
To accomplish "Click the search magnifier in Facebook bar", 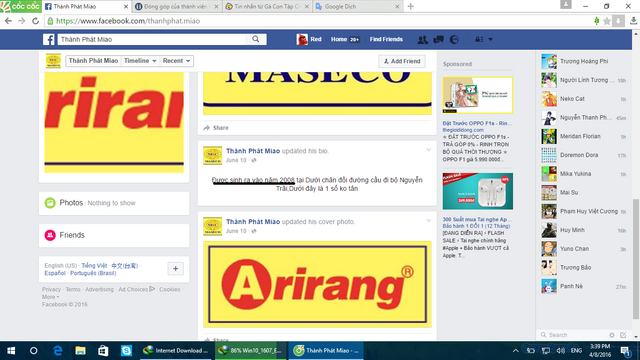I will pos(256,39).
